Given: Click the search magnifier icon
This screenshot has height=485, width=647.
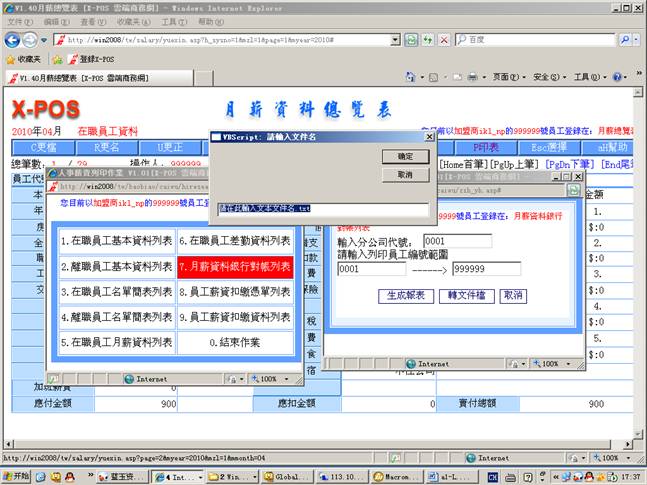Looking at the screenshot, I should (x=627, y=39).
